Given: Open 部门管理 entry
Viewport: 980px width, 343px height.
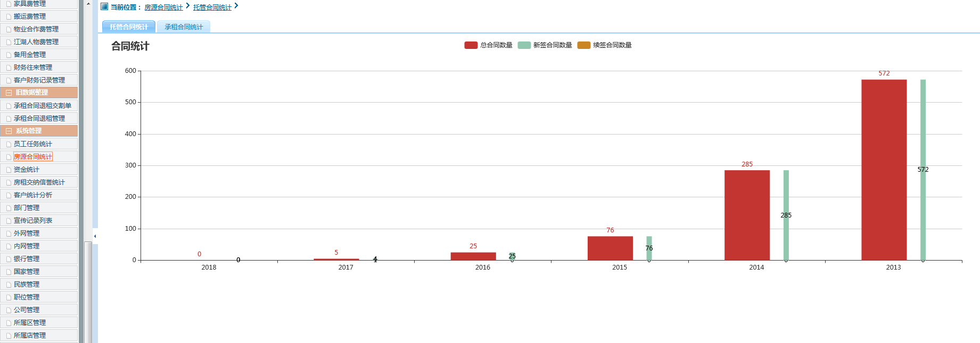Looking at the screenshot, I should point(39,208).
